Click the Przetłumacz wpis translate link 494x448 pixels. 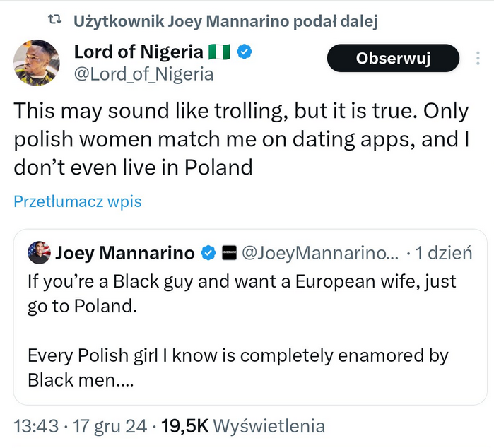(x=78, y=201)
